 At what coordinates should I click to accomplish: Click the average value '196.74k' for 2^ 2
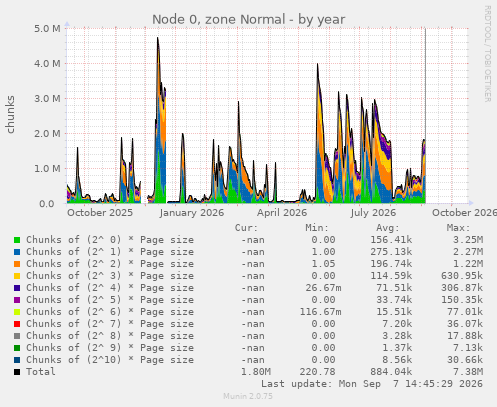[391, 264]
